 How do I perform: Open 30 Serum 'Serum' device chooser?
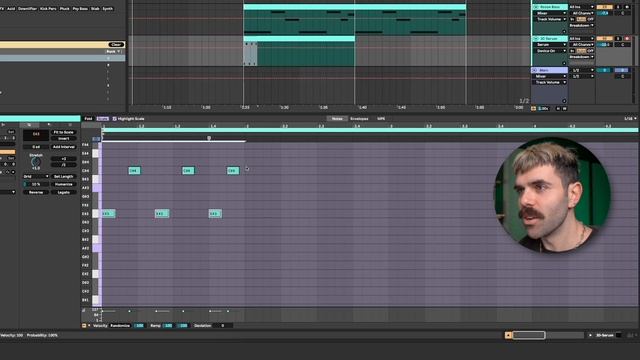550,44
